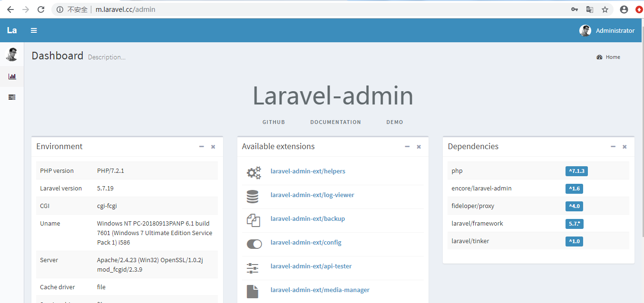Screen dimensions: 644x303
Task: Open the DEMO link
Action: [x=395, y=122]
